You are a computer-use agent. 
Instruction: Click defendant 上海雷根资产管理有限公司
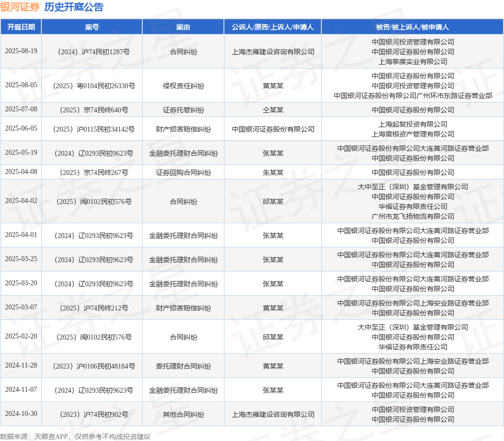pos(413,134)
